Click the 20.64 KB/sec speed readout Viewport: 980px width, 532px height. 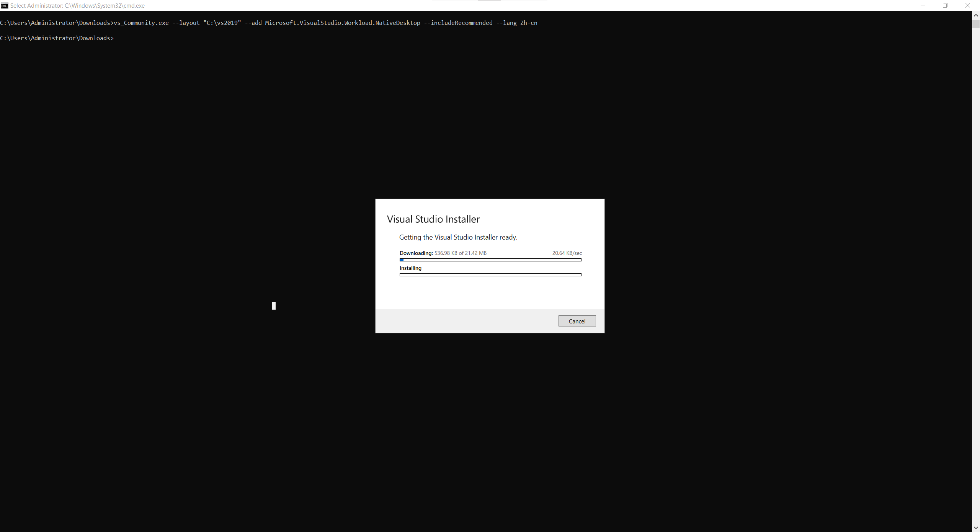point(567,253)
